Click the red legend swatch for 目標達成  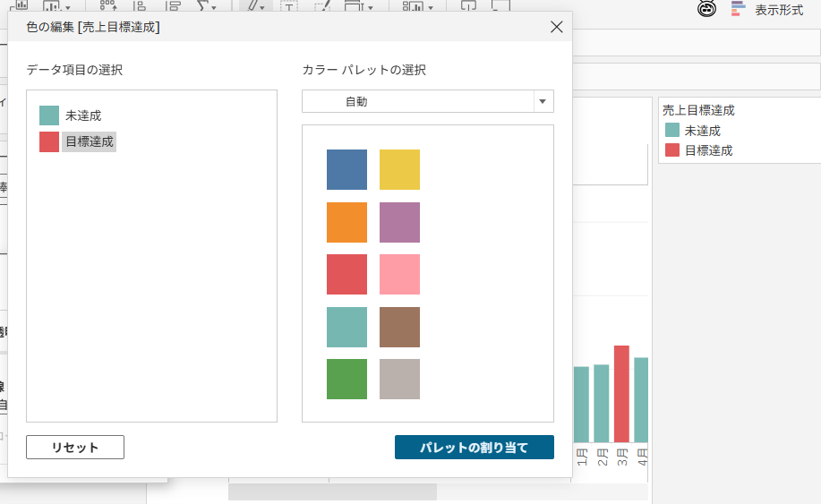[x=671, y=150]
